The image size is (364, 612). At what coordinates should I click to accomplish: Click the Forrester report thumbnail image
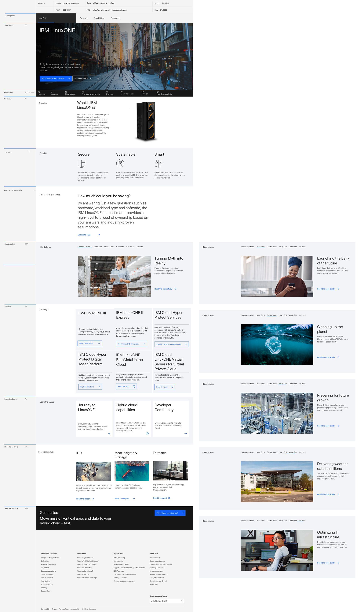click(x=170, y=471)
